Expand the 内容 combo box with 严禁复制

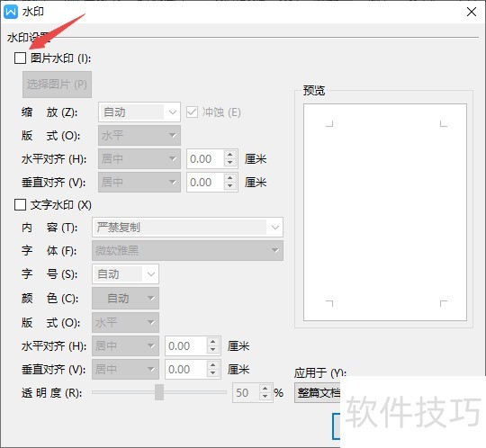click(187, 228)
